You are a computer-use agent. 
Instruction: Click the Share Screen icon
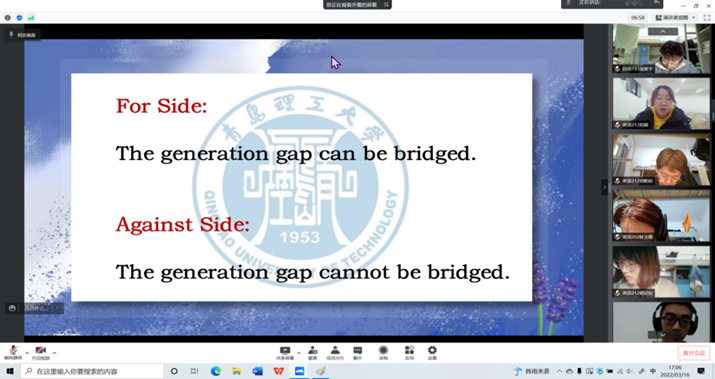[285, 353]
